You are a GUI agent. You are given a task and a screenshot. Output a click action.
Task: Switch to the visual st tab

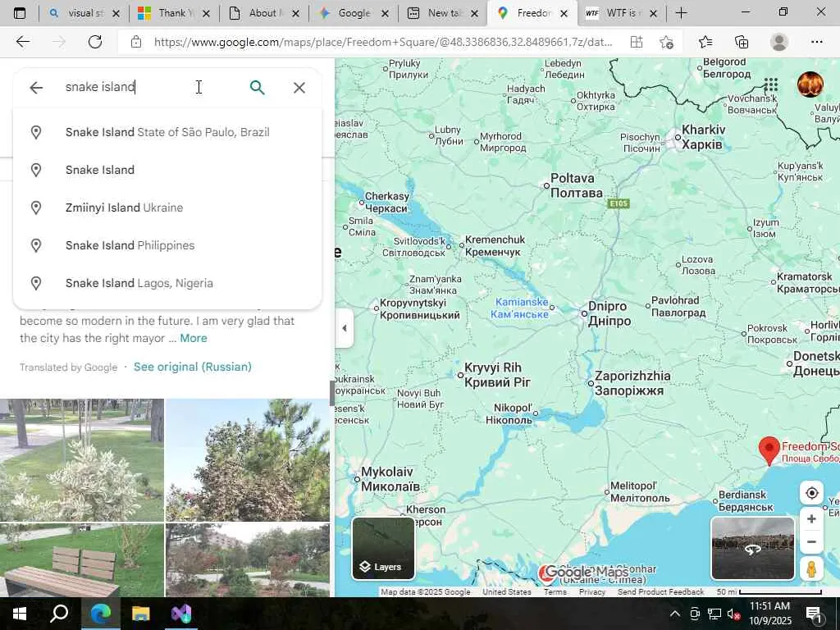click(84, 13)
